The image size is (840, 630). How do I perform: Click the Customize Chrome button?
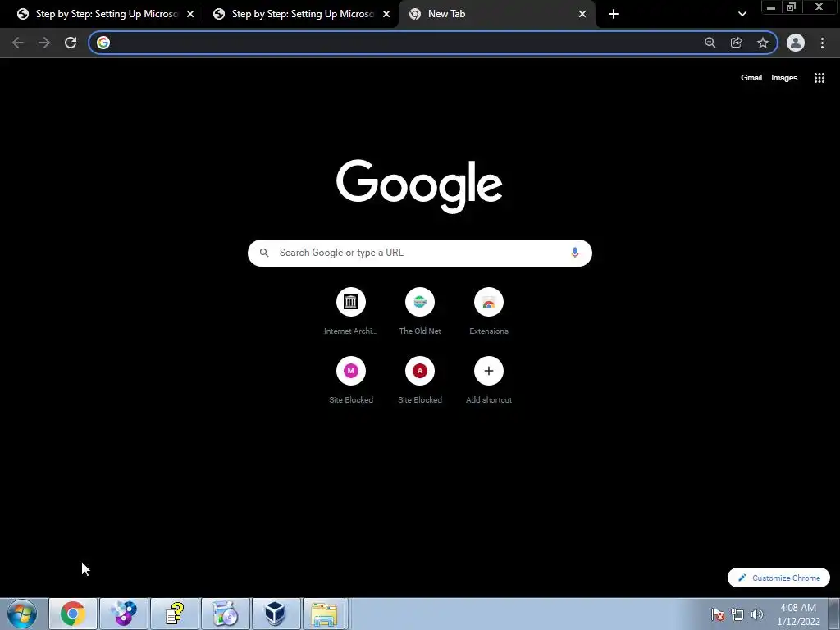[x=778, y=577]
